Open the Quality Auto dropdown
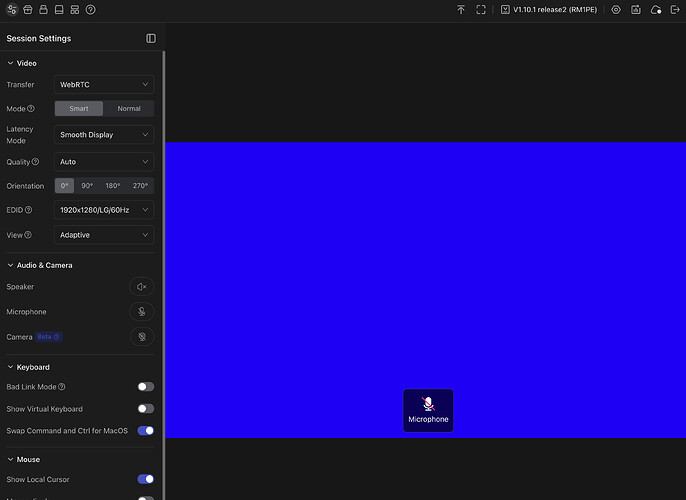Viewport: 686px width, 500px height. coord(104,162)
